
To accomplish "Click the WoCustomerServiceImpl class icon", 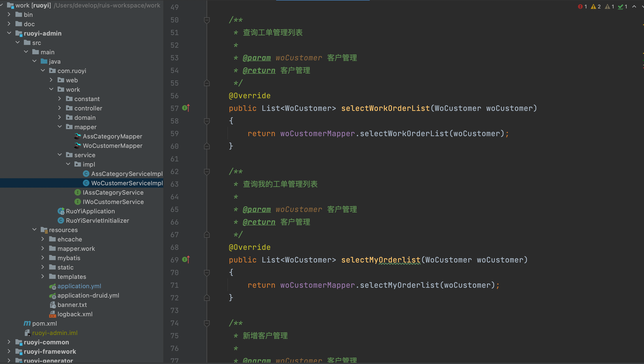I will pyautogui.click(x=86, y=183).
